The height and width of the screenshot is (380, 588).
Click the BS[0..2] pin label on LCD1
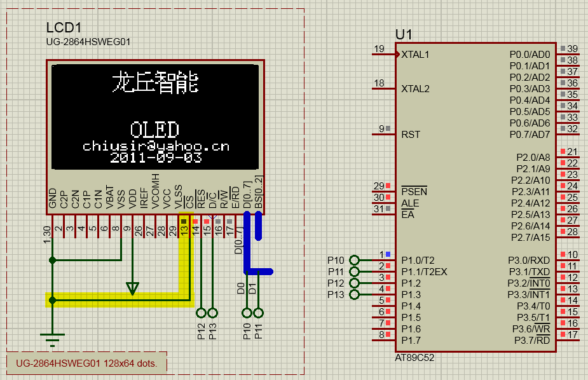(x=259, y=192)
